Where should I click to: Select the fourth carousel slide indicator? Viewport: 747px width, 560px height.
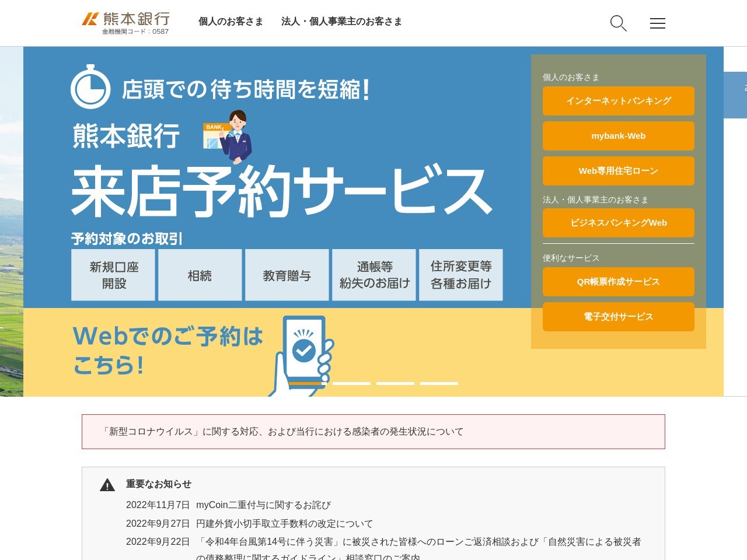[x=439, y=383]
